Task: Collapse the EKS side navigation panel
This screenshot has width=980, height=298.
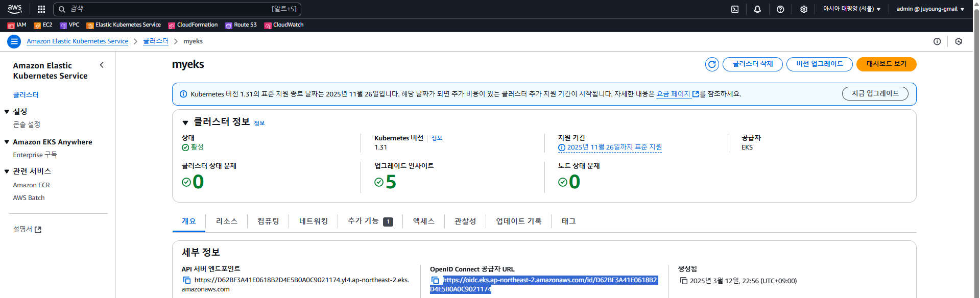Action: coord(102,65)
